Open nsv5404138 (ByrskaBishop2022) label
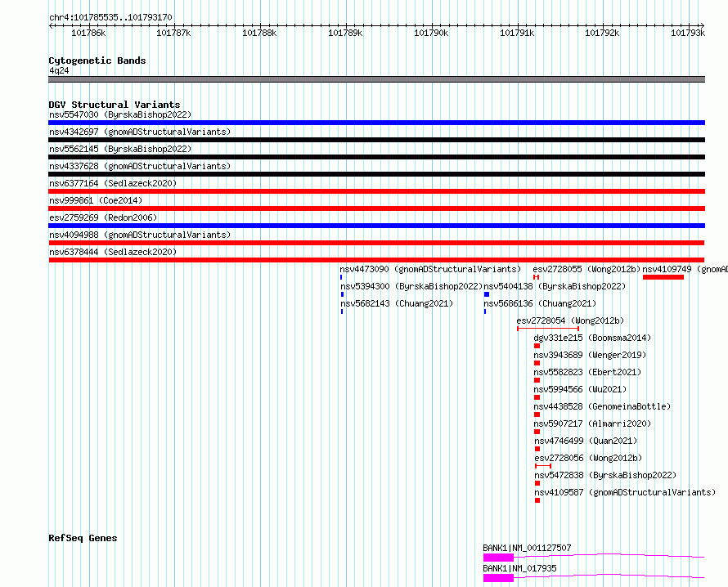Viewport: 728px width, 587px height. click(x=555, y=286)
